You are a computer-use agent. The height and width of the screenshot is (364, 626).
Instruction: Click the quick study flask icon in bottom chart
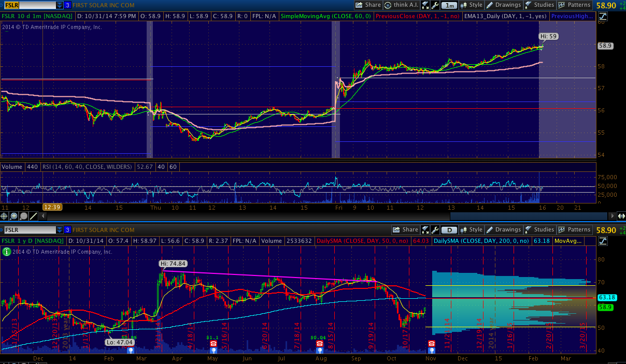425,230
